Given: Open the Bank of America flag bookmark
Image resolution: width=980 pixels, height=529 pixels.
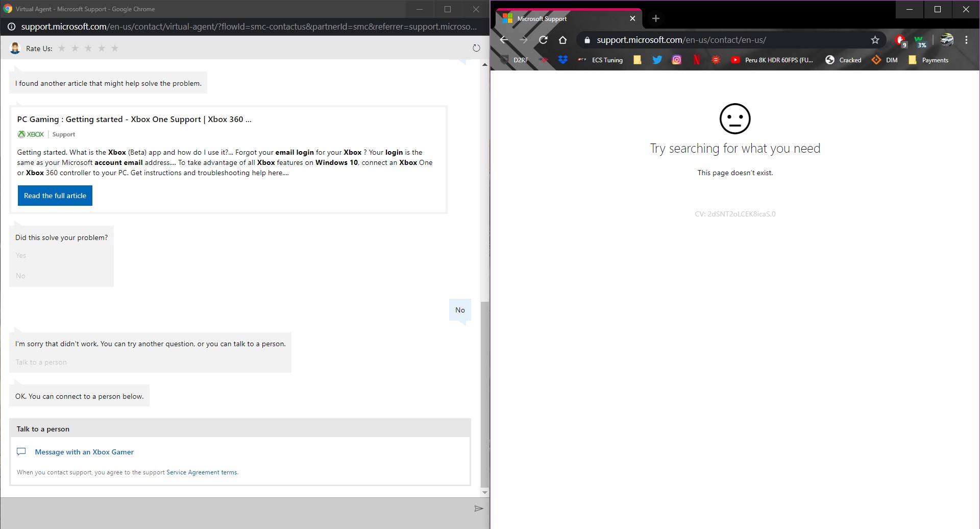Looking at the screenshot, I should (544, 60).
